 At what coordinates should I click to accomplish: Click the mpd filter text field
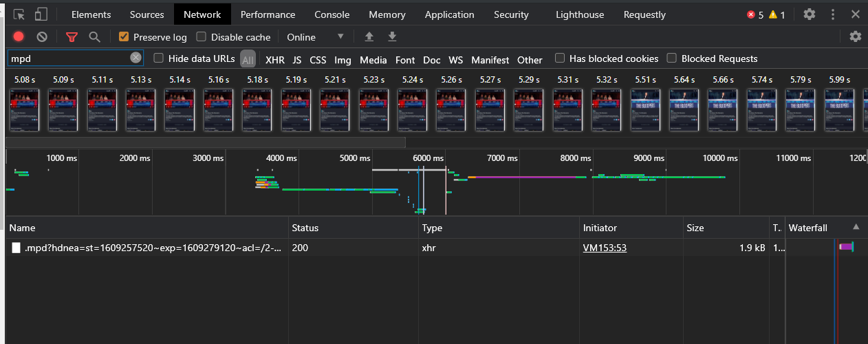coord(69,58)
